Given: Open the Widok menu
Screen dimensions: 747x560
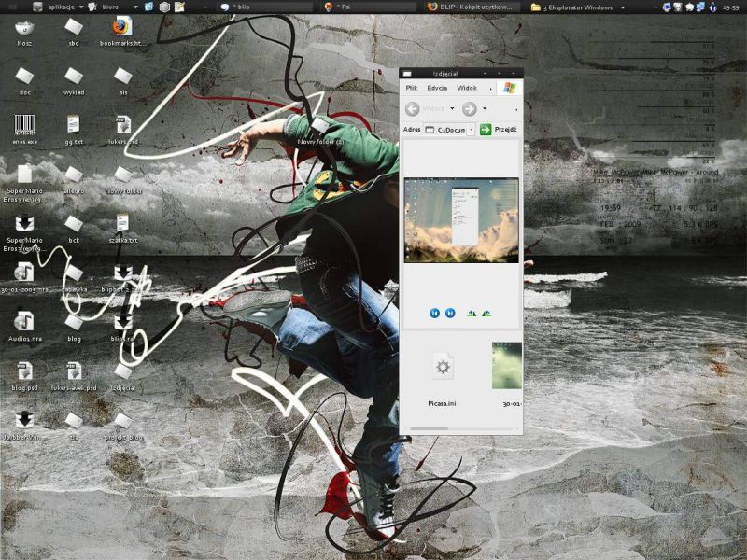Looking at the screenshot, I should click(x=467, y=88).
